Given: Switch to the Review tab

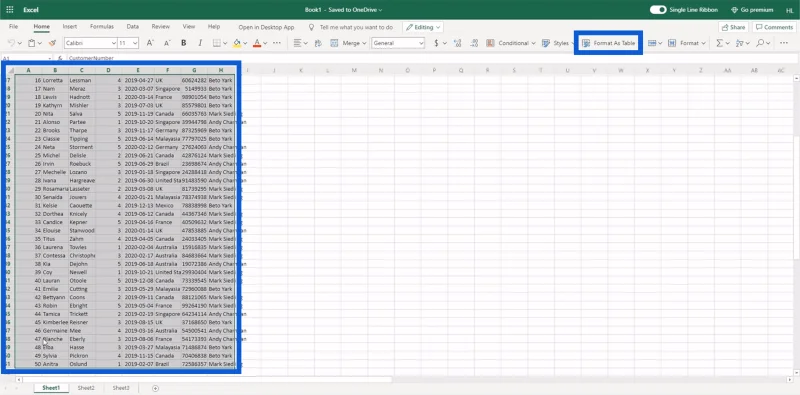Looking at the screenshot, I should [x=161, y=27].
